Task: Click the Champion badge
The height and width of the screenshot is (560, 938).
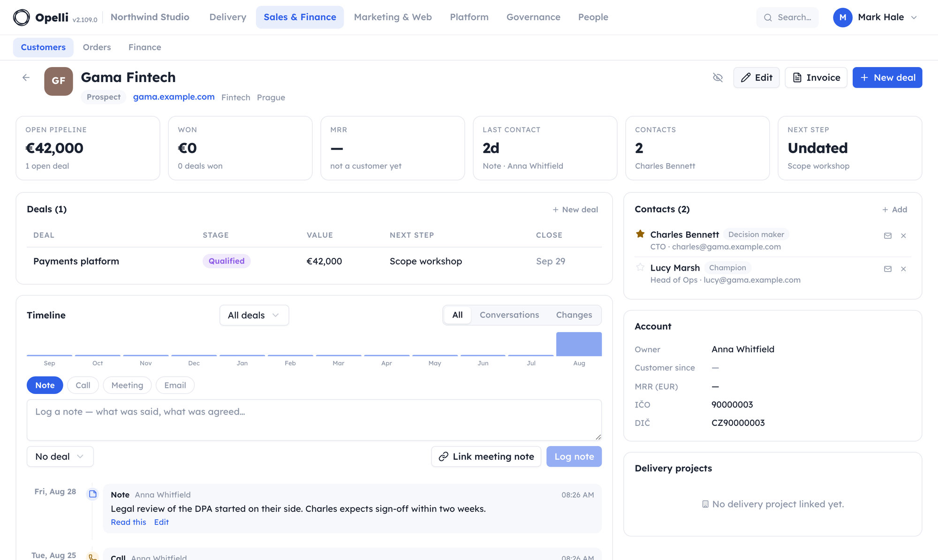Action: point(727,268)
